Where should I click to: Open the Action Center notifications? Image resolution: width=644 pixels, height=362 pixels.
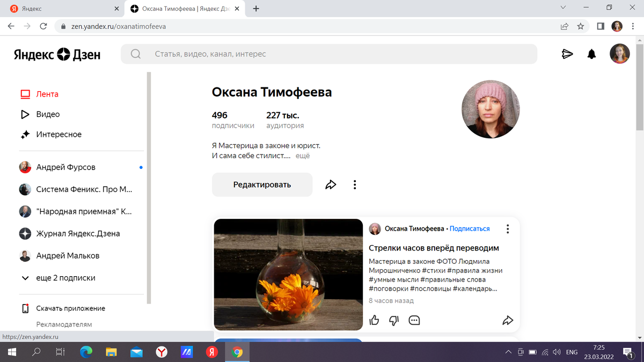point(628,352)
